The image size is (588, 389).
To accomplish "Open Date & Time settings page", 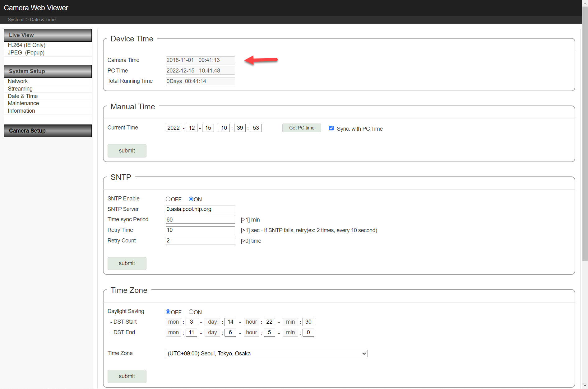I will coord(23,96).
